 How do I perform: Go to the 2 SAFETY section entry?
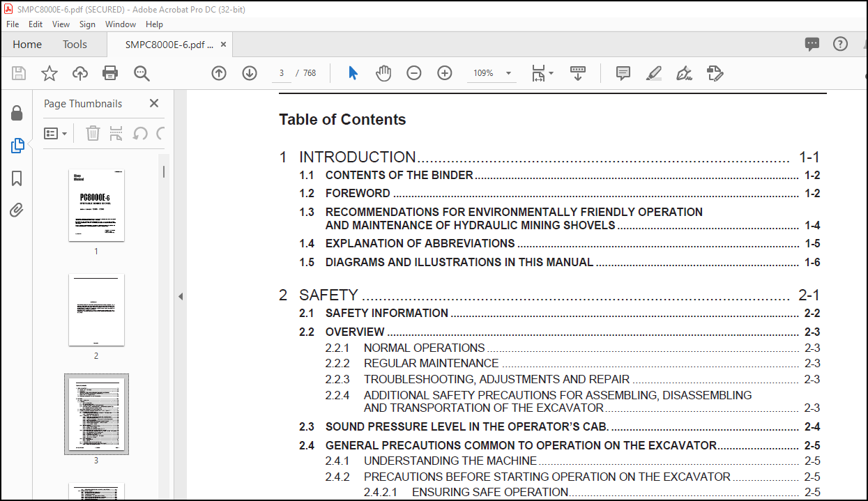point(549,295)
